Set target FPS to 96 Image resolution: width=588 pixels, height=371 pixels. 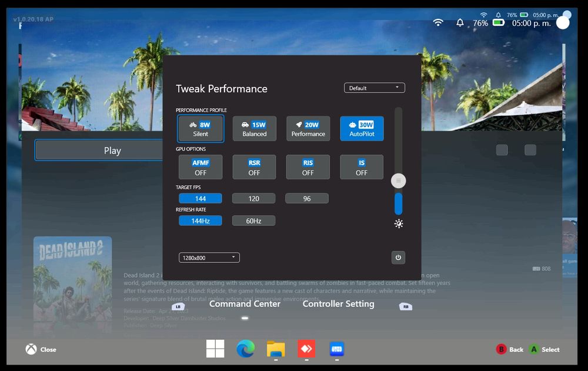tap(307, 199)
